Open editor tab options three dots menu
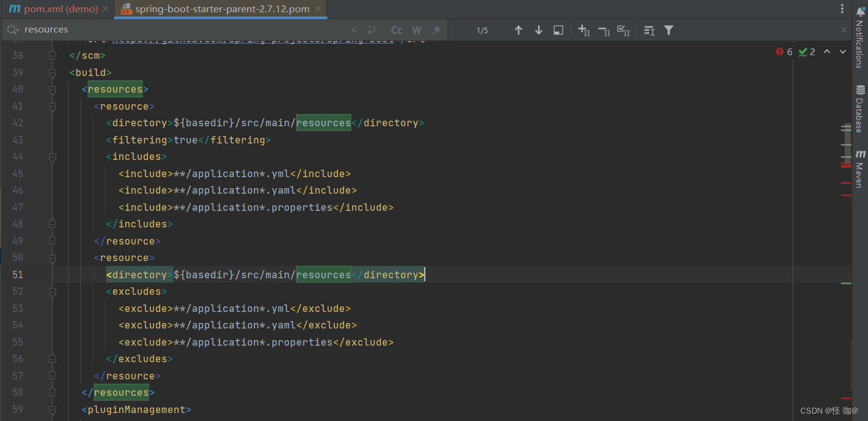Image resolution: width=868 pixels, height=421 pixels. [x=843, y=9]
